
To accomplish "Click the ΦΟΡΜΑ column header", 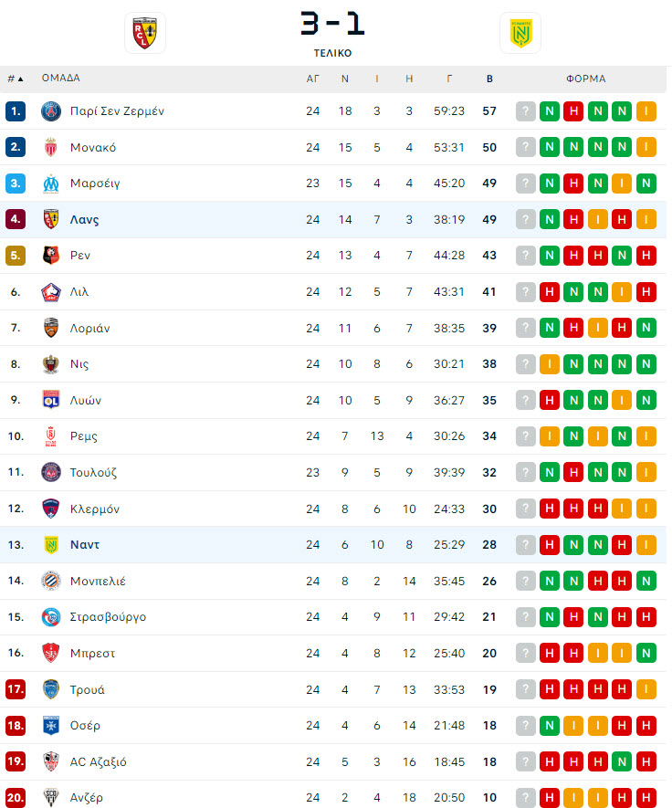I will (x=586, y=79).
